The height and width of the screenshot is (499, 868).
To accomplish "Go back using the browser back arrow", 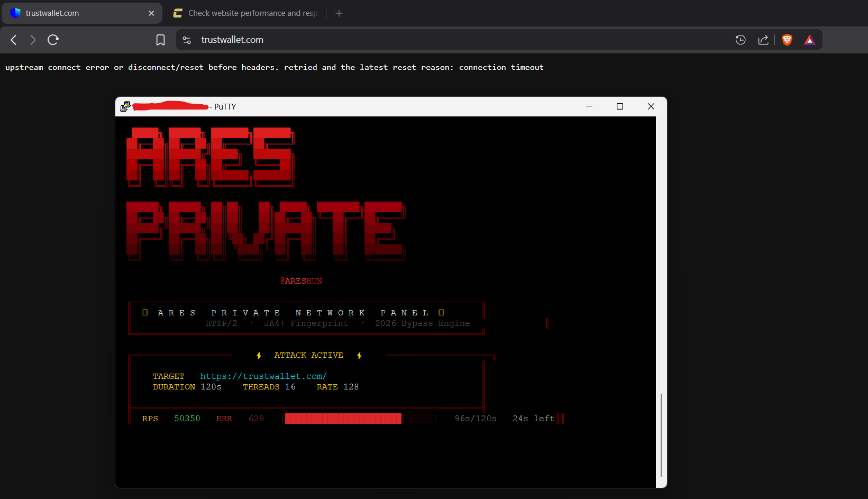I will click(x=14, y=40).
